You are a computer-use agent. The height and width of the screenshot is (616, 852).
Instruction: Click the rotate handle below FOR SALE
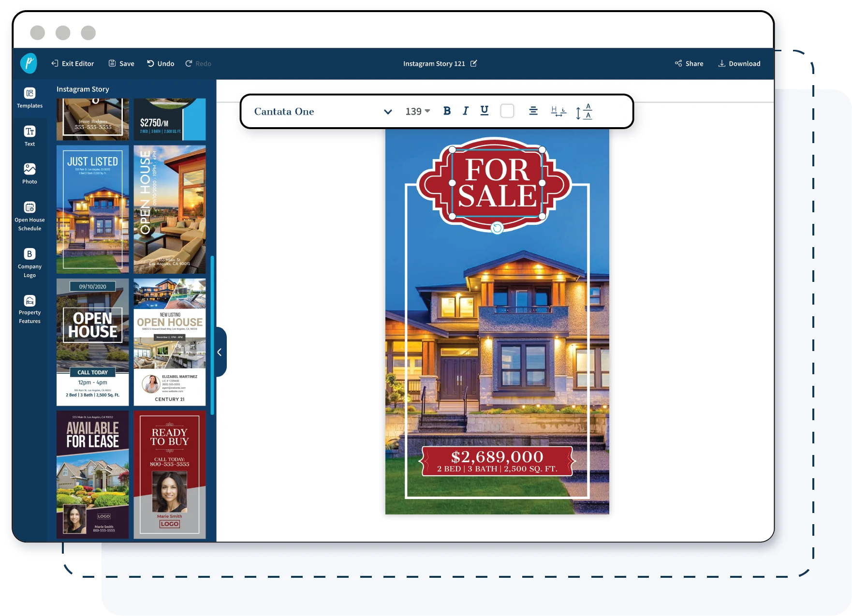pos(497,228)
